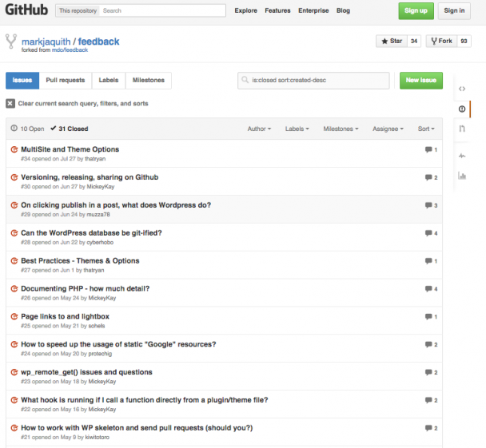Click comment bubble on Page links to lightbox
This screenshot has width=486, height=448.
pos(428,317)
